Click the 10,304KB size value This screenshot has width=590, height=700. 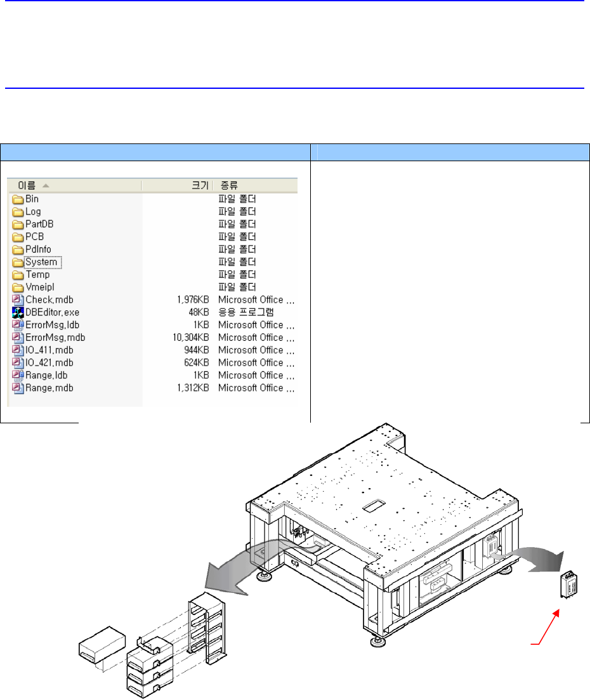coord(190,338)
